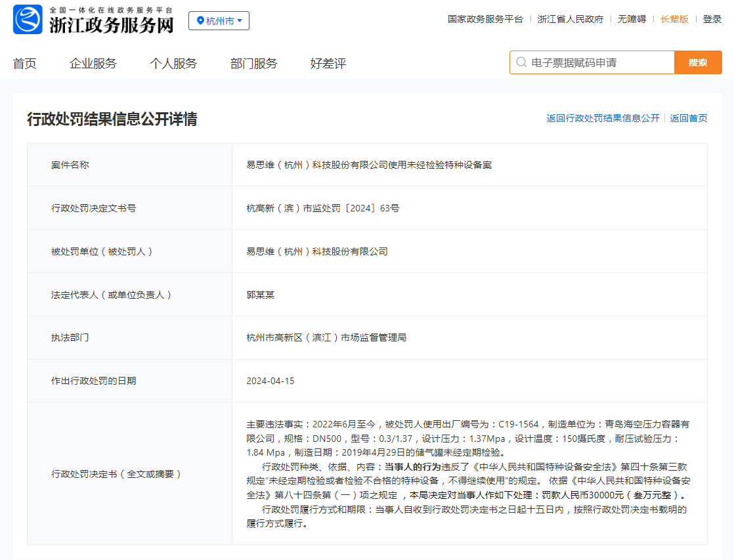The image size is (734, 560).
Task: Click the 行政处罚结果信息公开详情 heading
Action: (x=112, y=119)
